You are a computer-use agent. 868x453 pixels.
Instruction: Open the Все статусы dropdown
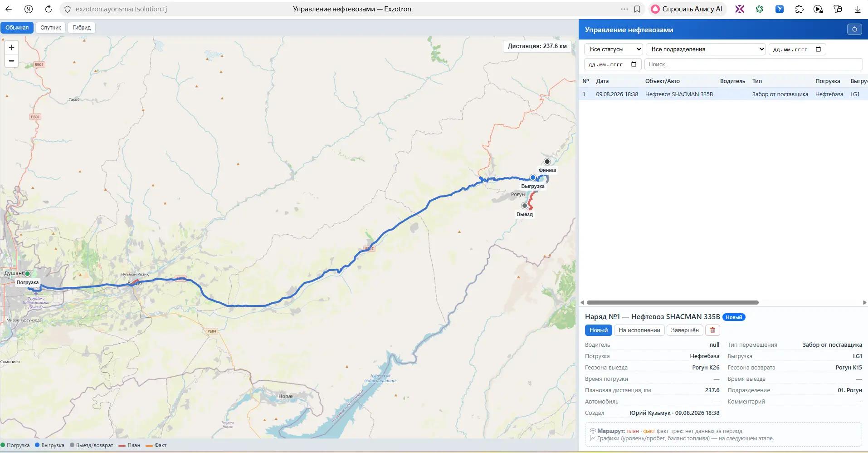click(x=613, y=49)
